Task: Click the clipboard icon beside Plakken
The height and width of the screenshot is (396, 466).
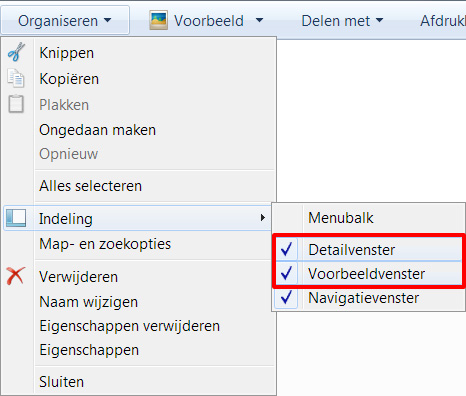Action: click(x=16, y=104)
